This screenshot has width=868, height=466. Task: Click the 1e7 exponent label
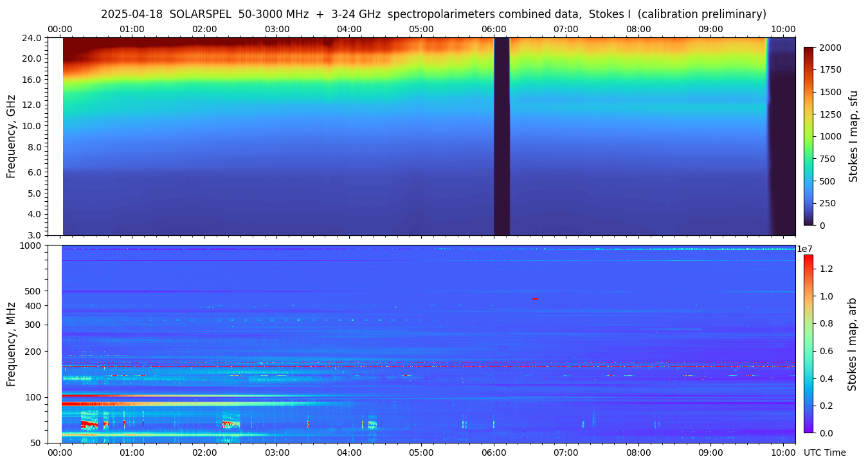(x=806, y=249)
